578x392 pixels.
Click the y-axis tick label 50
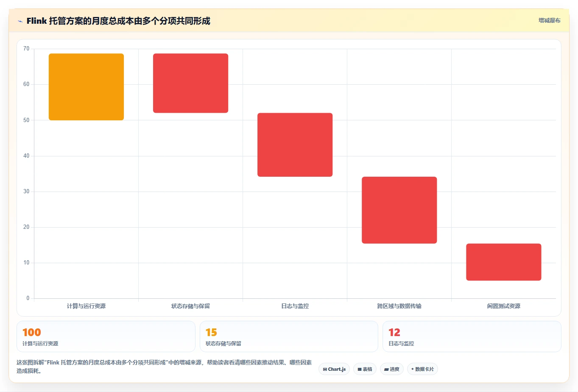26,120
